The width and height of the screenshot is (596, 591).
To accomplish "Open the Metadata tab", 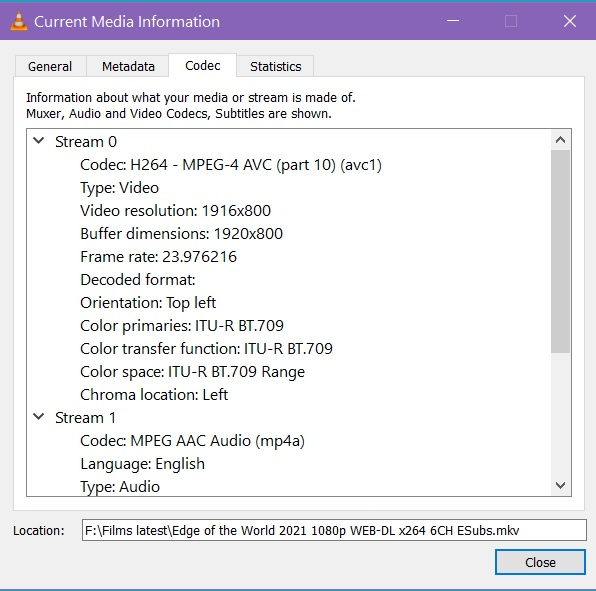I will pyautogui.click(x=128, y=67).
